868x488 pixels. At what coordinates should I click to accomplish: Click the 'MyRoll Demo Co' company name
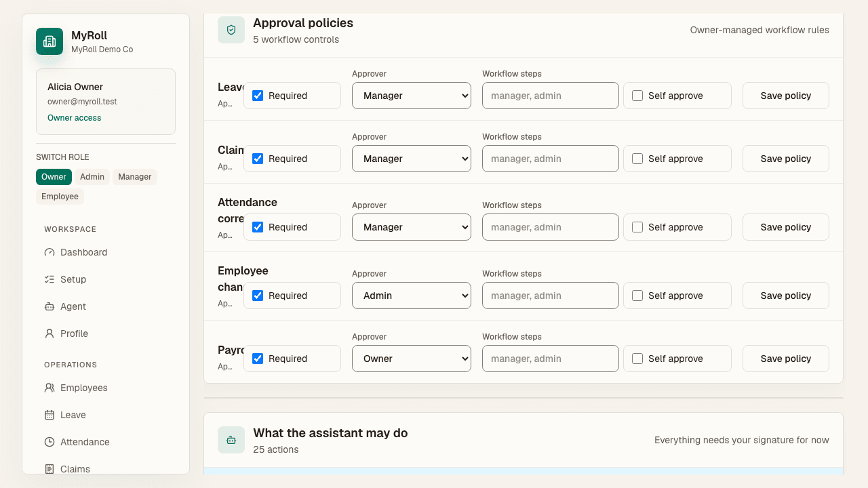(102, 49)
